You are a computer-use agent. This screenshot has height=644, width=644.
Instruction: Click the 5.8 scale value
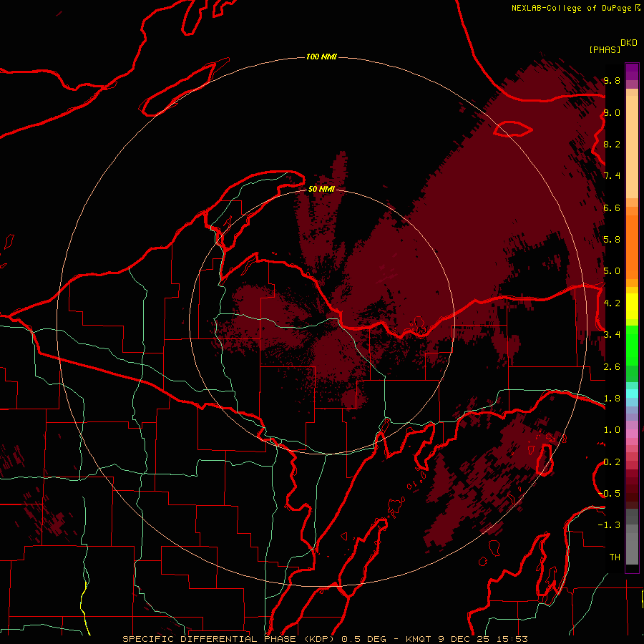(x=612, y=239)
